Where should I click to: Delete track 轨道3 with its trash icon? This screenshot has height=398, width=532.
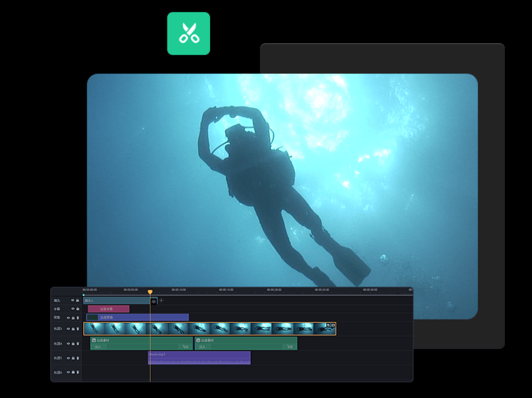pyautogui.click(x=78, y=328)
